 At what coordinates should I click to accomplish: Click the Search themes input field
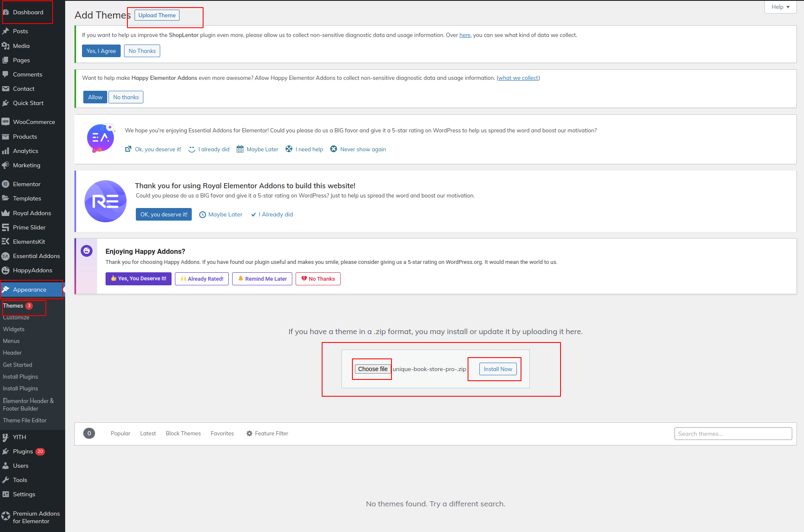point(733,434)
